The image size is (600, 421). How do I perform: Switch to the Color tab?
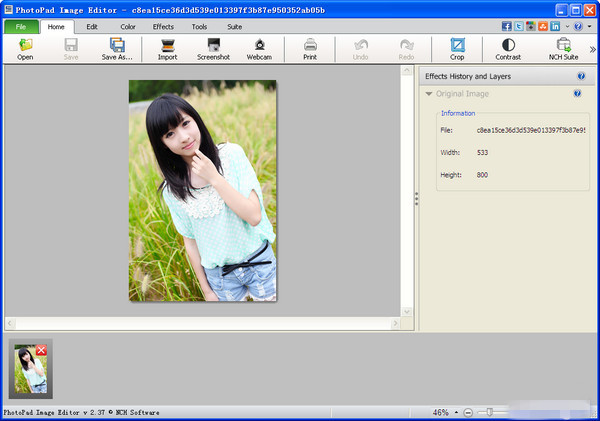[128, 27]
